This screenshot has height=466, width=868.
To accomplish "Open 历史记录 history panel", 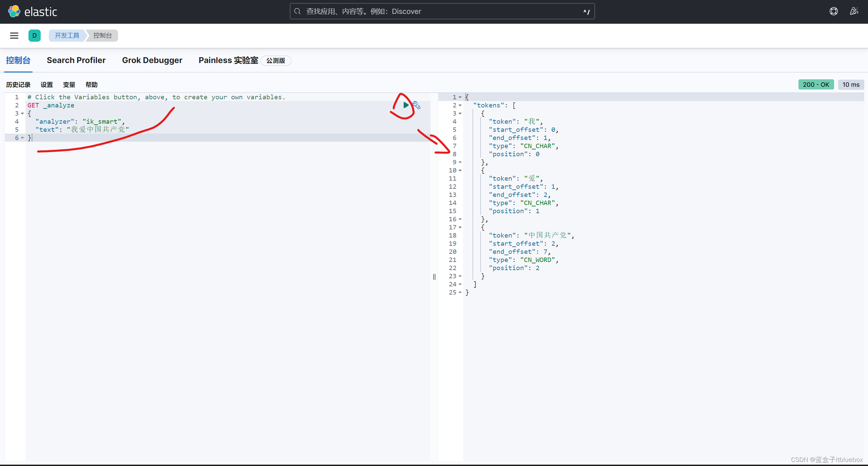I will (18, 85).
